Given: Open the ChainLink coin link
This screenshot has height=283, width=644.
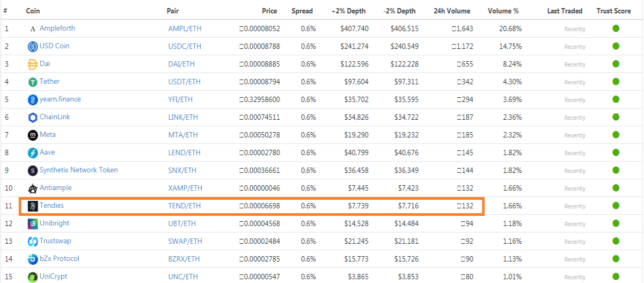Looking at the screenshot, I should (55, 117).
